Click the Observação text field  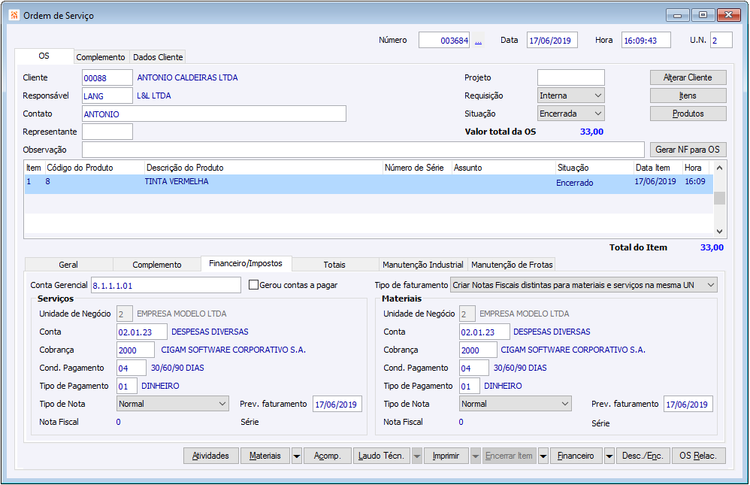pos(362,149)
